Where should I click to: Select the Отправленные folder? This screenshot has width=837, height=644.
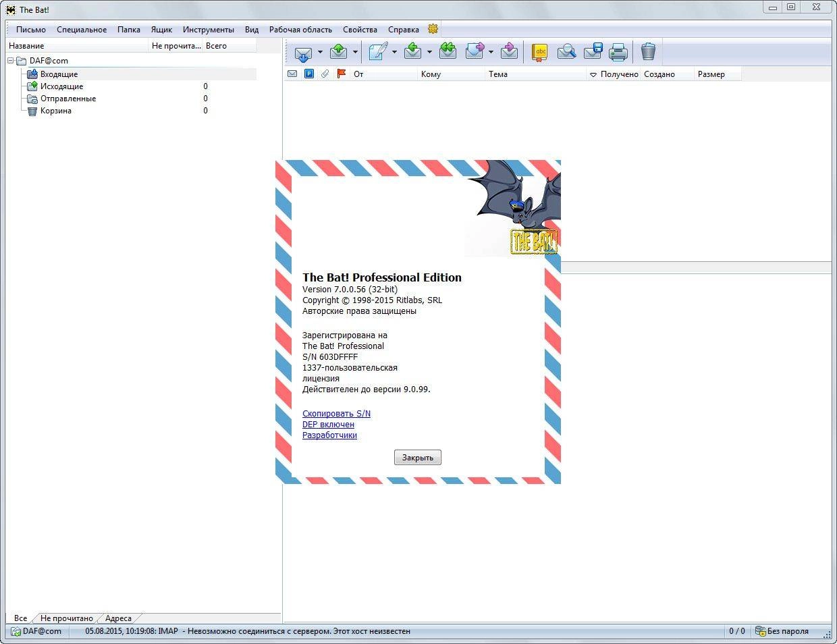coord(68,99)
